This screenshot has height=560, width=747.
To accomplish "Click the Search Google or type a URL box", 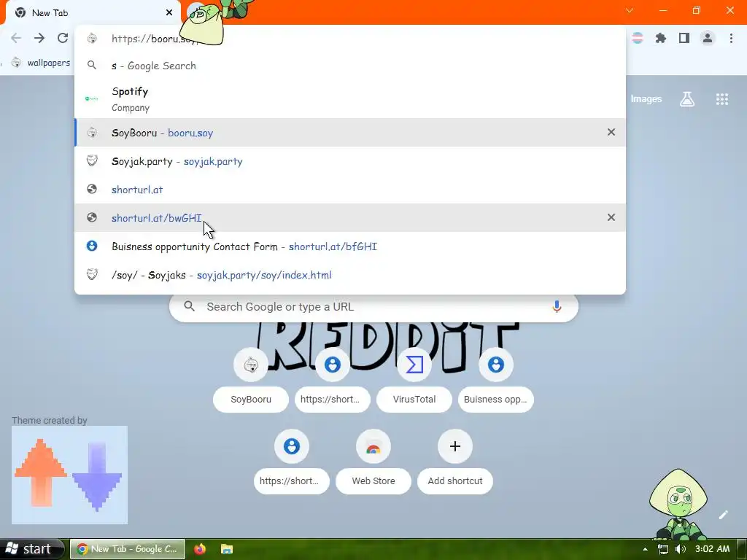I will coord(373,307).
